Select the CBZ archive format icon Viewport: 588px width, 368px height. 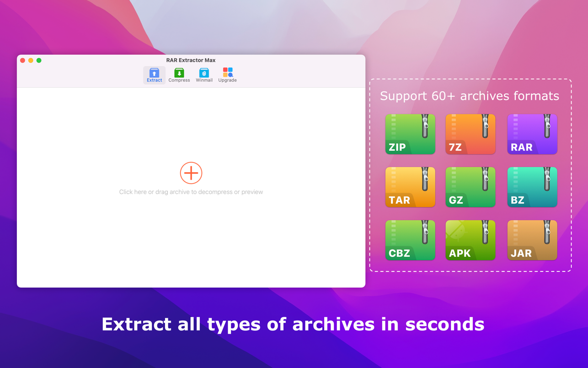[x=410, y=240]
